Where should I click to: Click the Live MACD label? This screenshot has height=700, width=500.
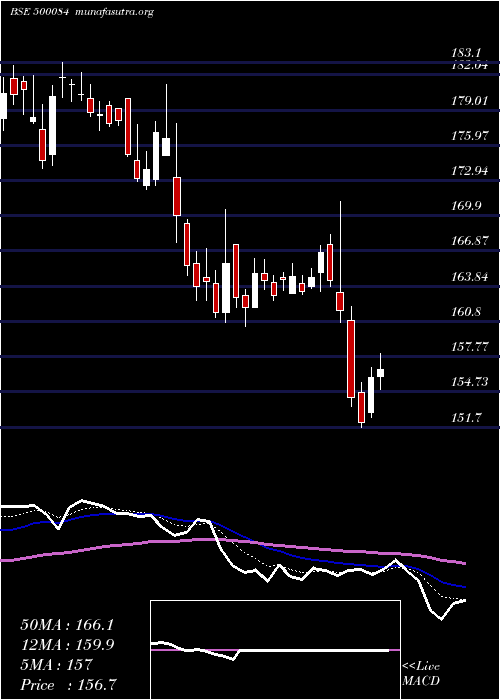pos(421,674)
